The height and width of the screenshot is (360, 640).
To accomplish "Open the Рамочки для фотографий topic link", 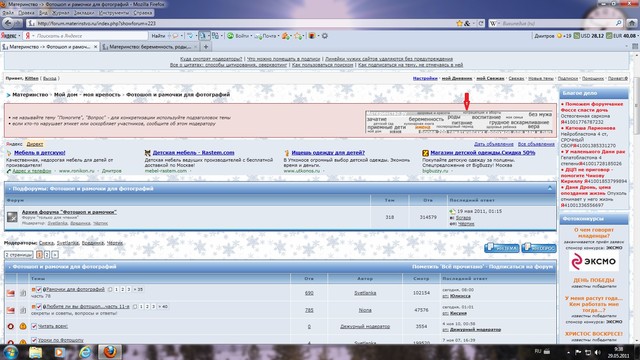I will click(x=75, y=289).
